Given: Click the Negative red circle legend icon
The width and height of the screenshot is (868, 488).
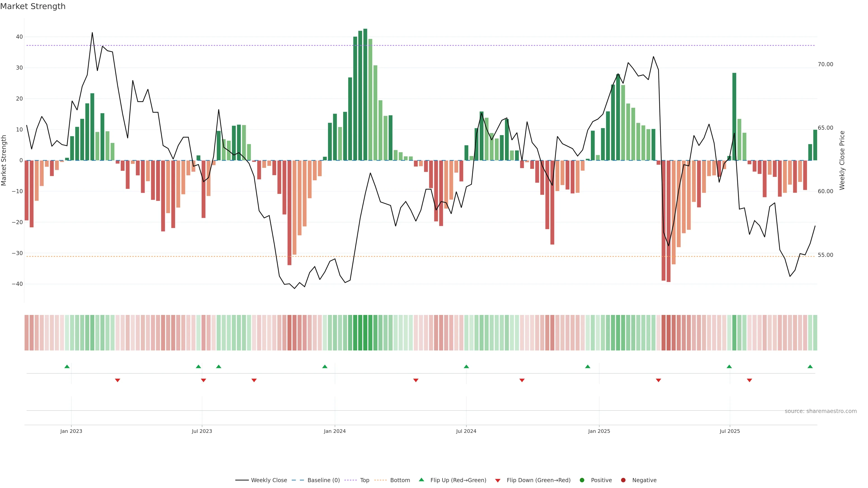Looking at the screenshot, I should click(x=623, y=480).
